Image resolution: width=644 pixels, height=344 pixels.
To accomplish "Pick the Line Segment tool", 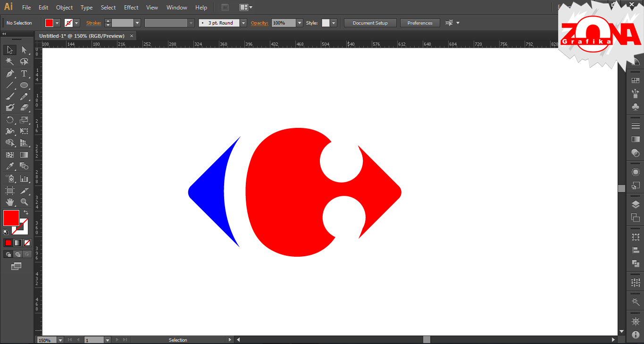I will 10,85.
